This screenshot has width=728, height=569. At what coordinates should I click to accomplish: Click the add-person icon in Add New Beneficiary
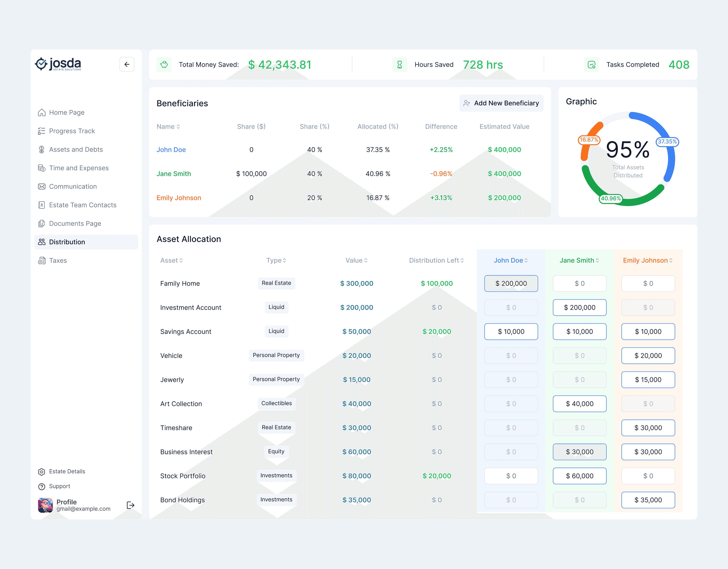(467, 103)
